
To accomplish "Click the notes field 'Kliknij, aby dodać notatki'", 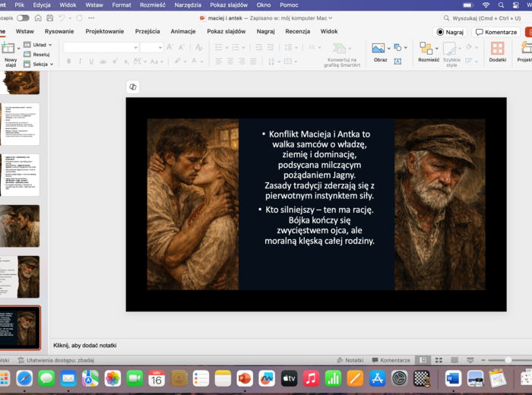I will coord(84,345).
